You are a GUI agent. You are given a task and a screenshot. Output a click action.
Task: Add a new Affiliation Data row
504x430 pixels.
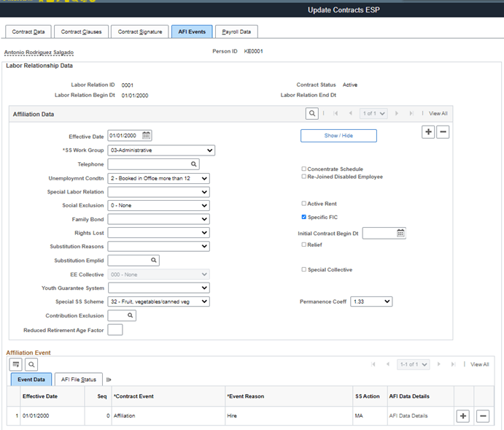(x=428, y=132)
